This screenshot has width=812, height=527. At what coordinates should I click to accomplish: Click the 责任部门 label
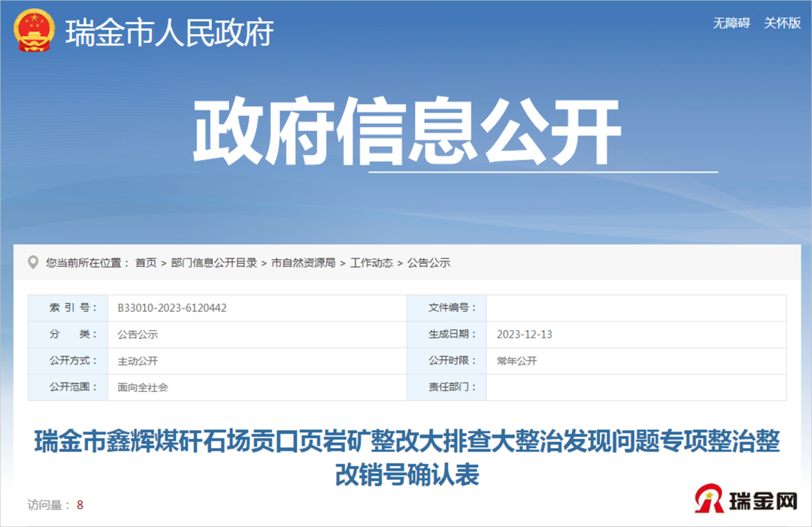click(452, 386)
